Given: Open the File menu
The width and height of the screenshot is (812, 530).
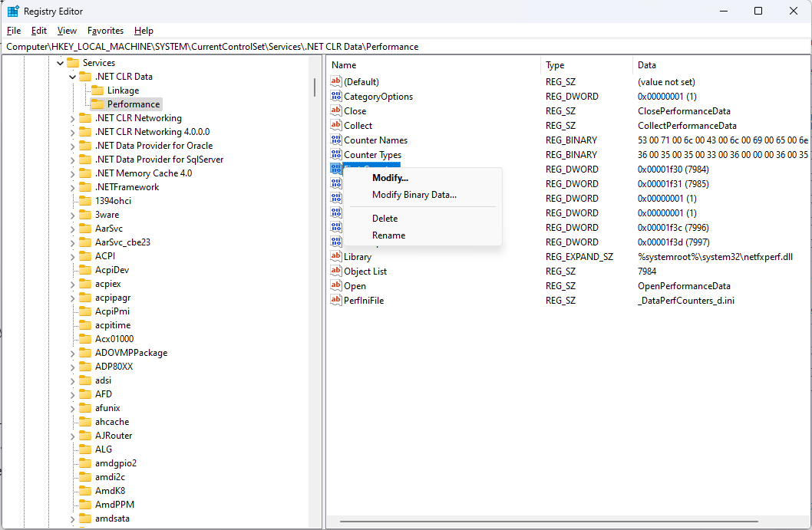Looking at the screenshot, I should point(14,31).
